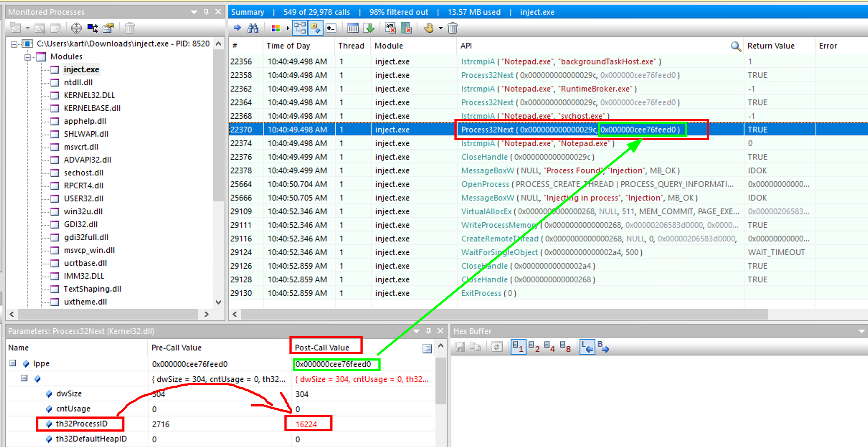Click the binoculars Find icon
This screenshot has width=868, height=447.
coord(253,28)
